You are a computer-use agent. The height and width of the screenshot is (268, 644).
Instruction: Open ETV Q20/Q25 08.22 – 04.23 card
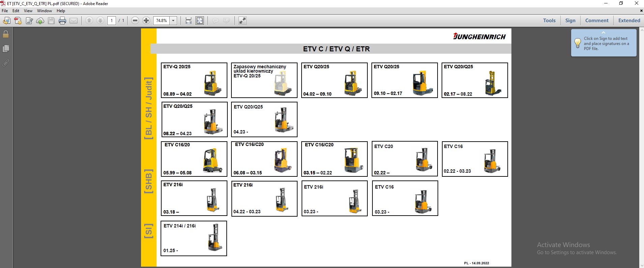tap(194, 120)
